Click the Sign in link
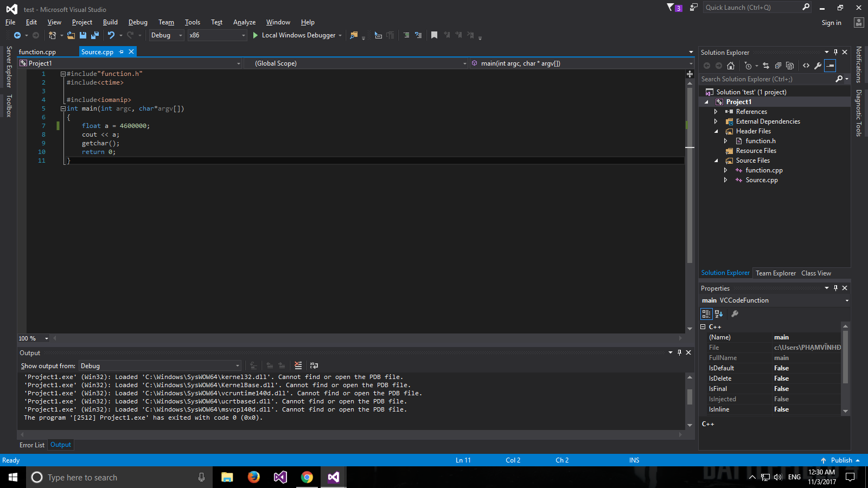868x488 pixels. coord(831,23)
